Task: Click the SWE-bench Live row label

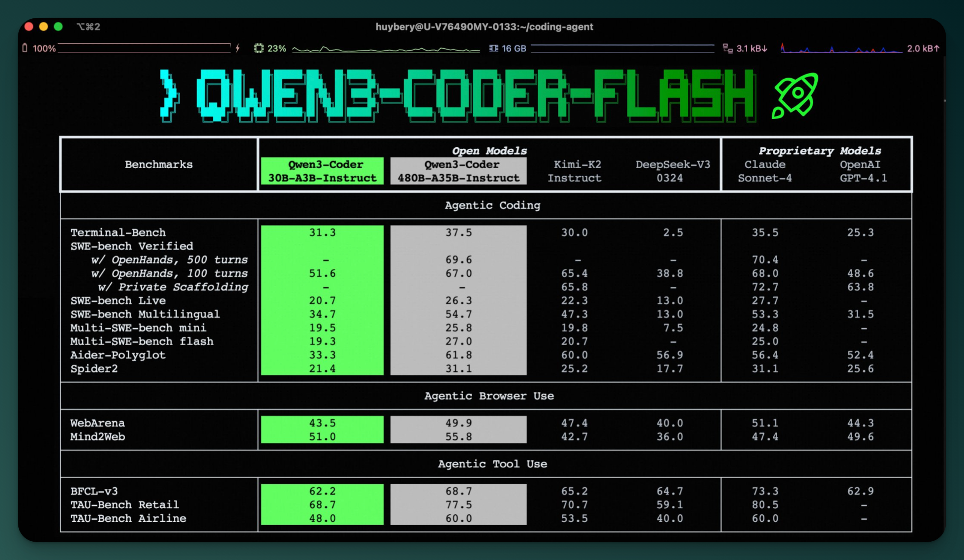Action: [118, 301]
